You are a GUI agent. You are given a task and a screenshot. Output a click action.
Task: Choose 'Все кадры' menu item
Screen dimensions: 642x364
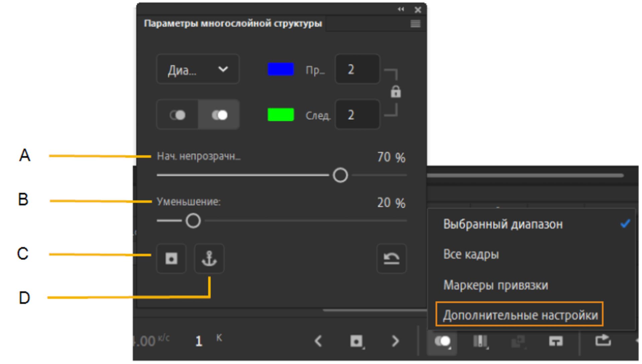(532, 254)
